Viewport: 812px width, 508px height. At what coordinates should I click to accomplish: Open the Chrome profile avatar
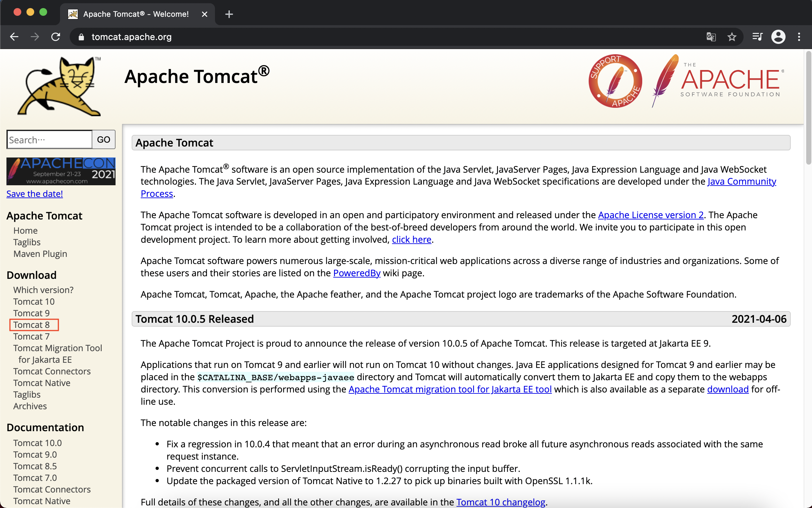[x=778, y=36]
